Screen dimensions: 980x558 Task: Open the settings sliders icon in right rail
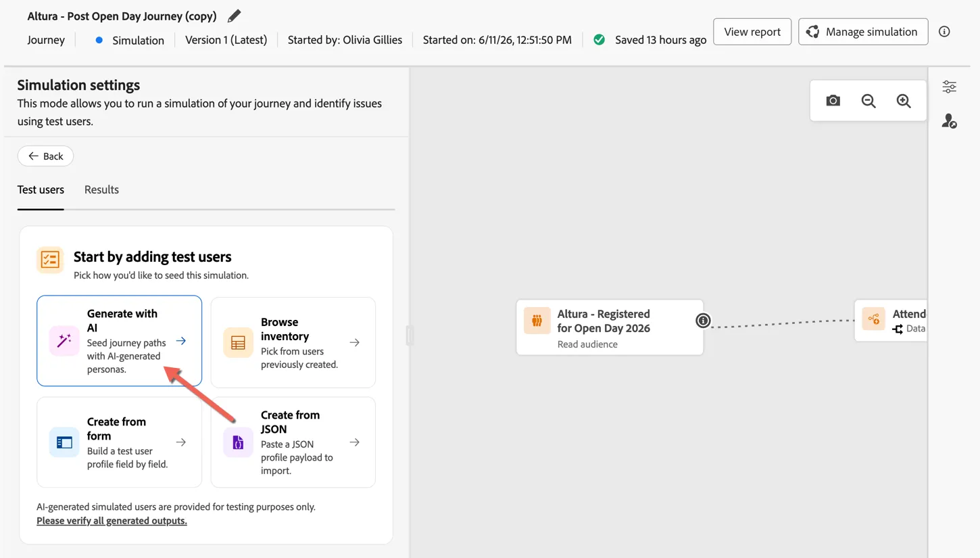pyautogui.click(x=950, y=87)
